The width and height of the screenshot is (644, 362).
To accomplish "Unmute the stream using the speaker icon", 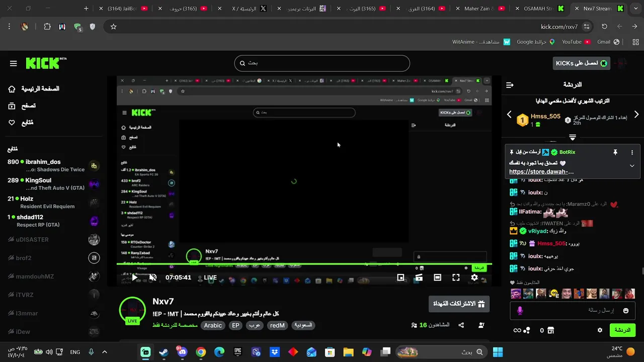I will point(153,277).
